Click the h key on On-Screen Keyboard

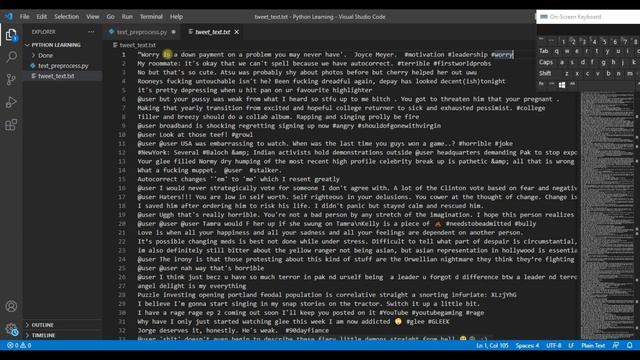[x=613, y=62]
